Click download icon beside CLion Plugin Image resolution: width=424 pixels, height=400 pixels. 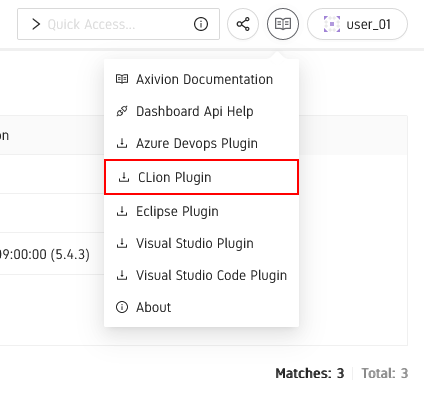tap(124, 177)
